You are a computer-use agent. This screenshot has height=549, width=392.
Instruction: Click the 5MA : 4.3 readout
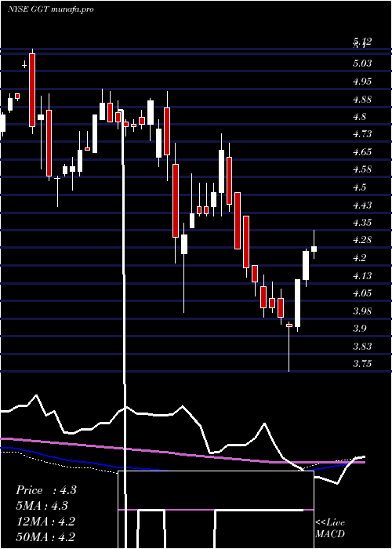42,506
